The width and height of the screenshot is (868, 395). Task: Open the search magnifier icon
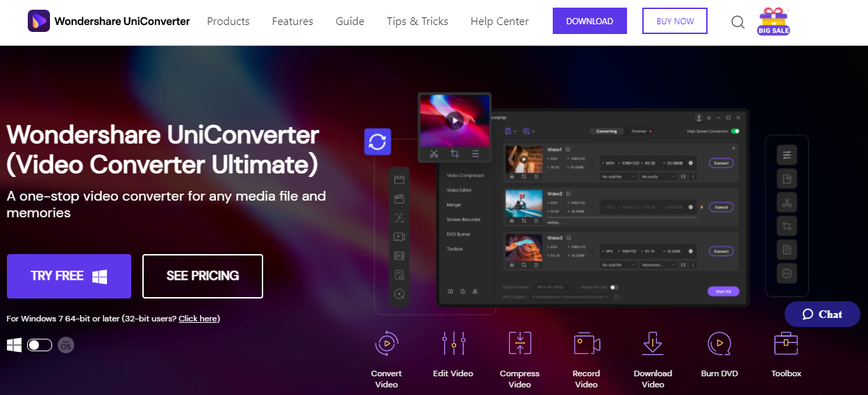pos(738,22)
